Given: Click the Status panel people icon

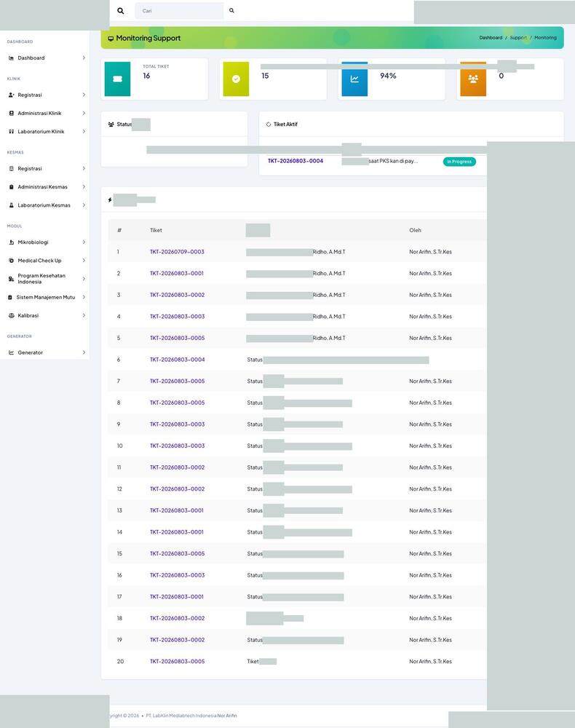Looking at the screenshot, I should pos(111,124).
